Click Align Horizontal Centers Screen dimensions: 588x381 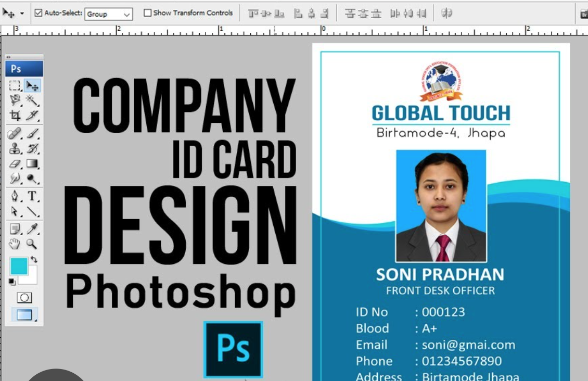click(x=311, y=14)
